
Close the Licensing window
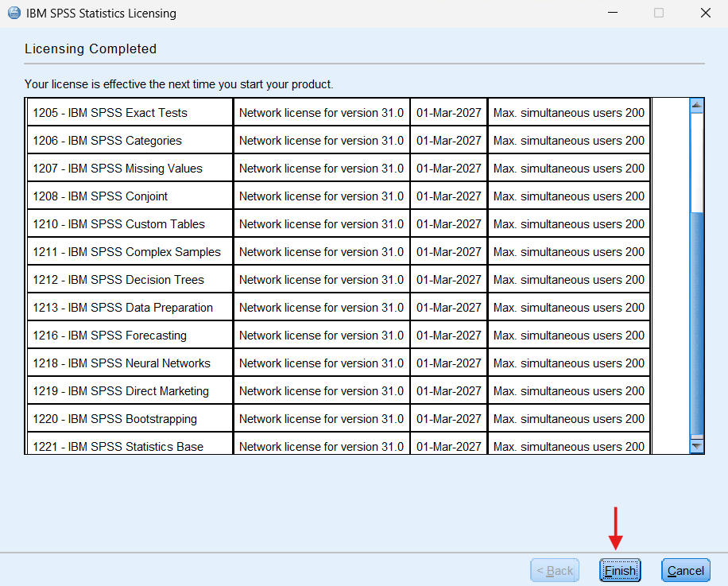click(705, 13)
